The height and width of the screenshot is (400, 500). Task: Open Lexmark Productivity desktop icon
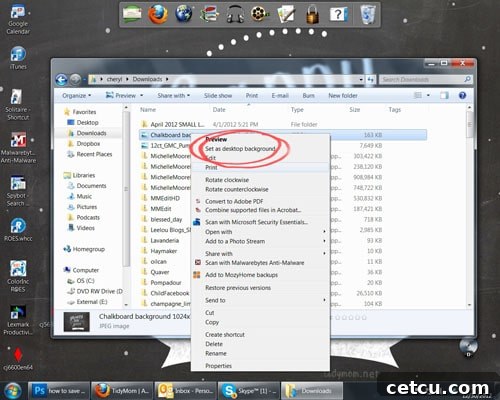click(x=18, y=320)
